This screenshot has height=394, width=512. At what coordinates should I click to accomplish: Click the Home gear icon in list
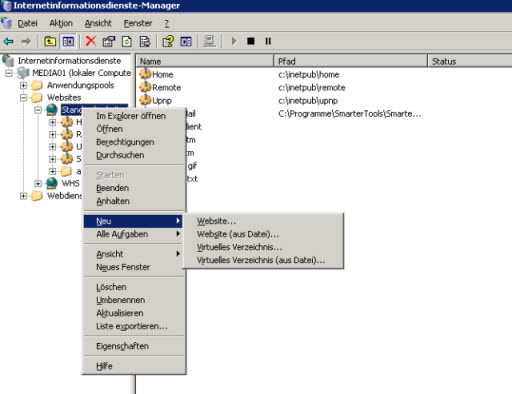145,74
